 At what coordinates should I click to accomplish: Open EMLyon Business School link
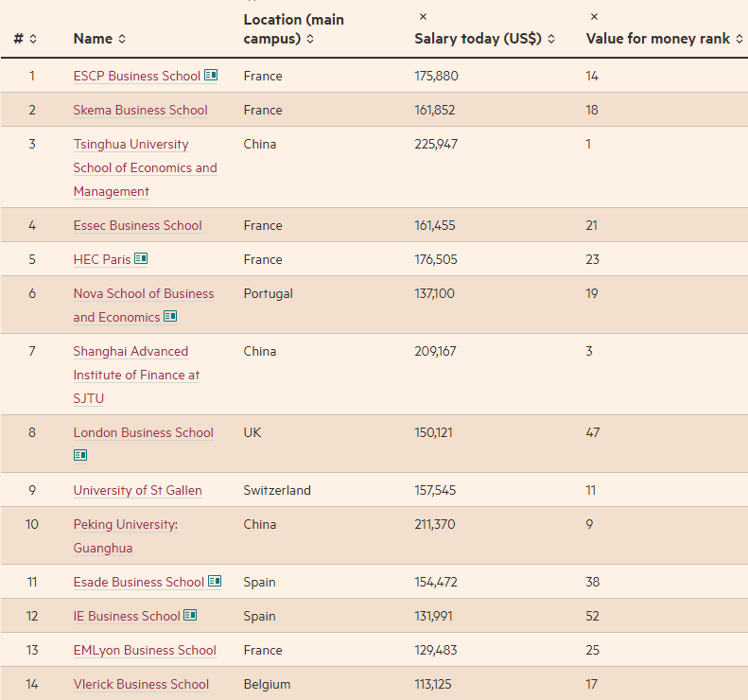pyautogui.click(x=145, y=650)
